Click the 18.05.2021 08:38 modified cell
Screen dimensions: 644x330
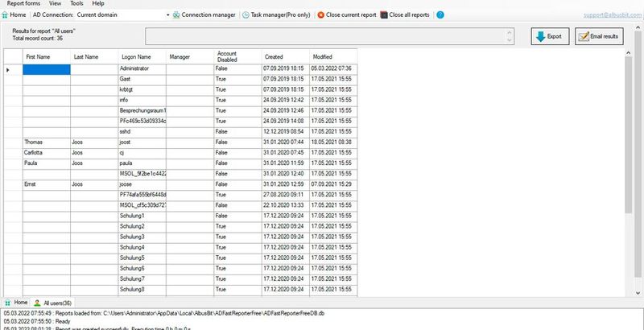[x=333, y=142]
